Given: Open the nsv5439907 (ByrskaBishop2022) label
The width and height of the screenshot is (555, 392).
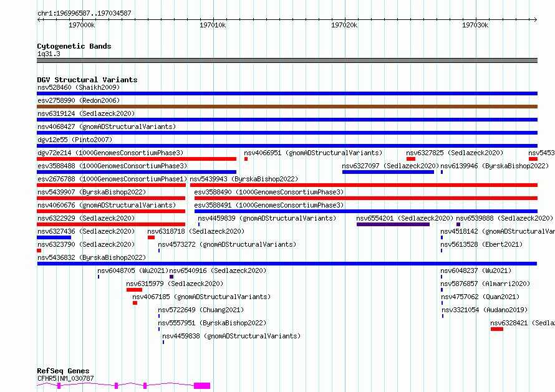Looking at the screenshot, I should [92, 192].
